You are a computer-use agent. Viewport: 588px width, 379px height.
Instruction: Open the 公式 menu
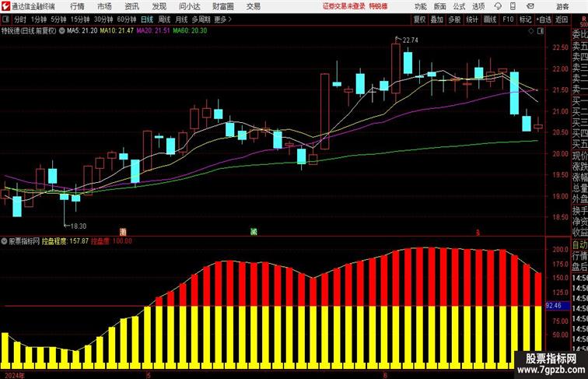(x=459, y=6)
